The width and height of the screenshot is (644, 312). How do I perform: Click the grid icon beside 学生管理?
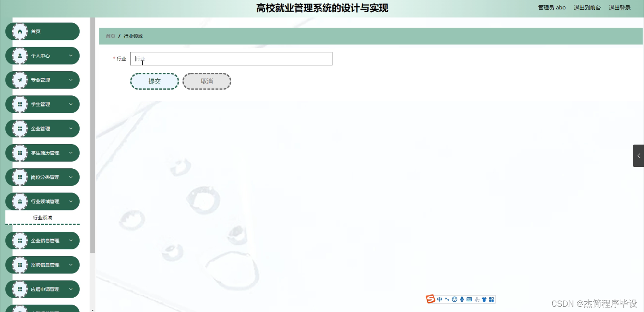click(x=19, y=104)
